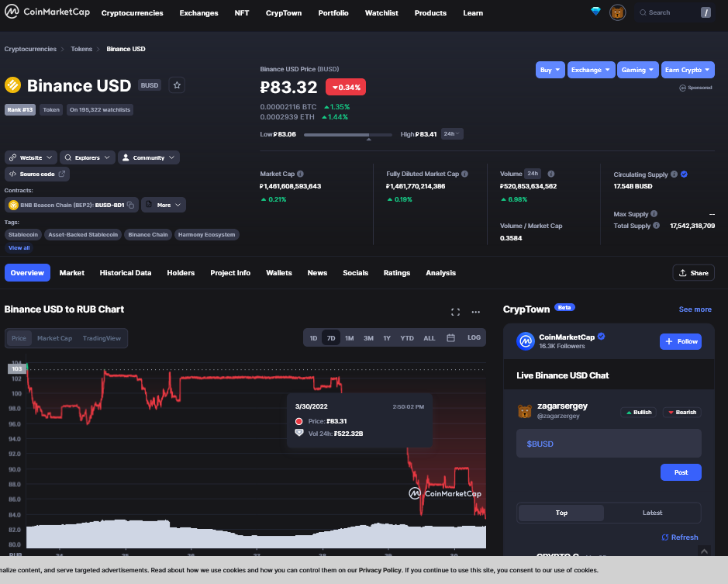Expand the chart to fullscreen
728x584 pixels.
455,313
